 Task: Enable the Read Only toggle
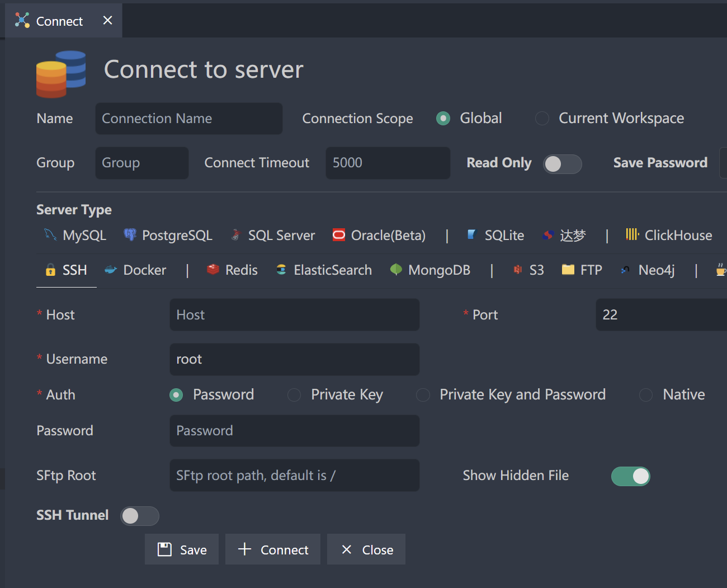point(563,164)
